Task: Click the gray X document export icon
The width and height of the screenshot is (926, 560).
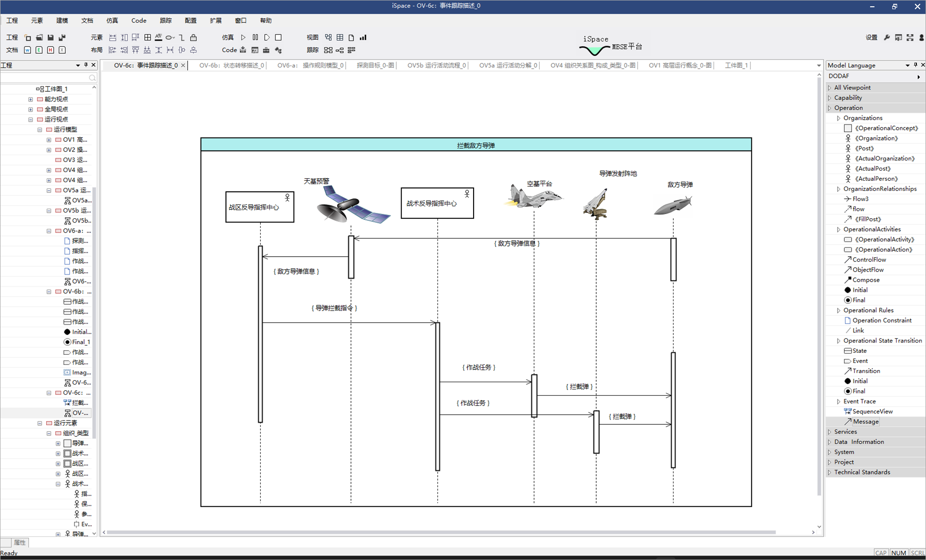Action: 62,50
